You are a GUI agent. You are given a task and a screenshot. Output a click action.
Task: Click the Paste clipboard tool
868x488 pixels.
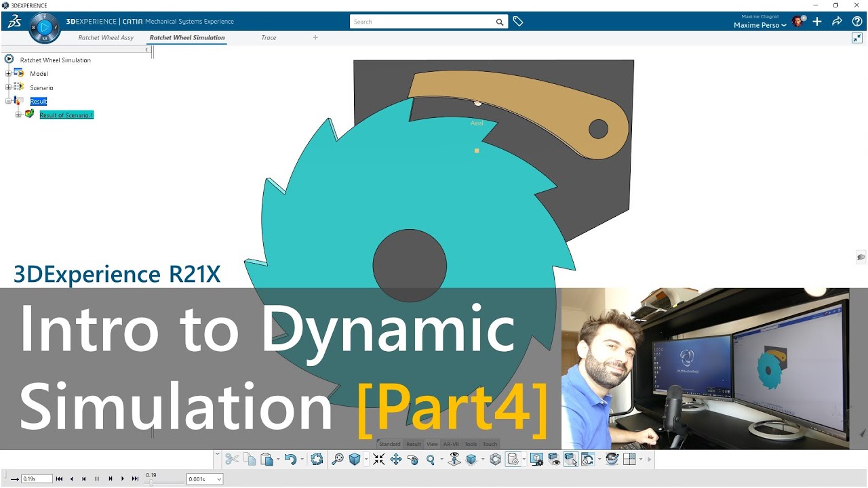click(267, 460)
